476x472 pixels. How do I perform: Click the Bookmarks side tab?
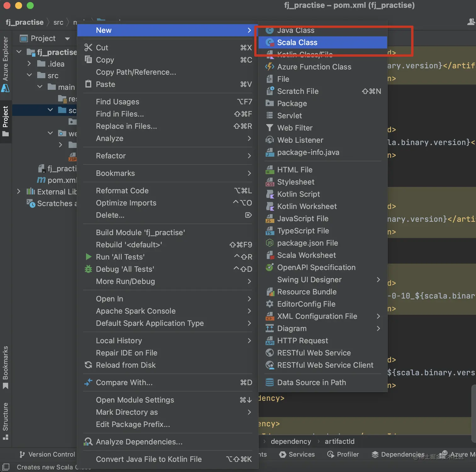(x=5, y=367)
